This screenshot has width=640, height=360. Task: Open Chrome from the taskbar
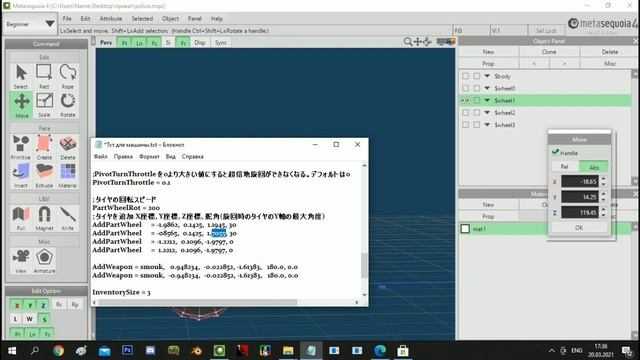[58, 351]
